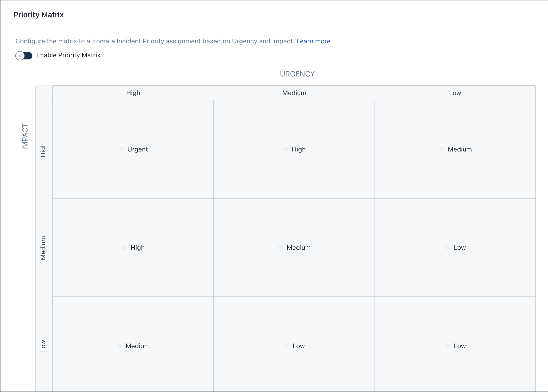Open Medium priority cell for Low urgency, High impact
This screenshot has height=392, width=548.
459,149
